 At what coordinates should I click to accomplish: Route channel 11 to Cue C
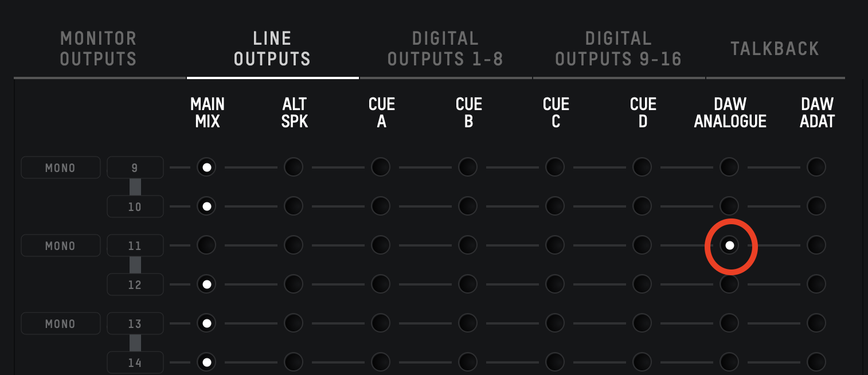click(x=555, y=245)
